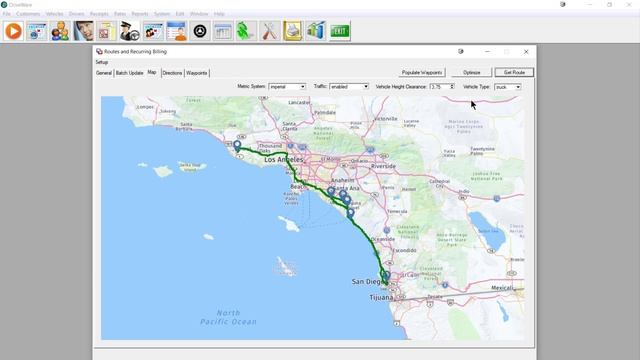Click the Tijuana label on the map

[x=381, y=298]
